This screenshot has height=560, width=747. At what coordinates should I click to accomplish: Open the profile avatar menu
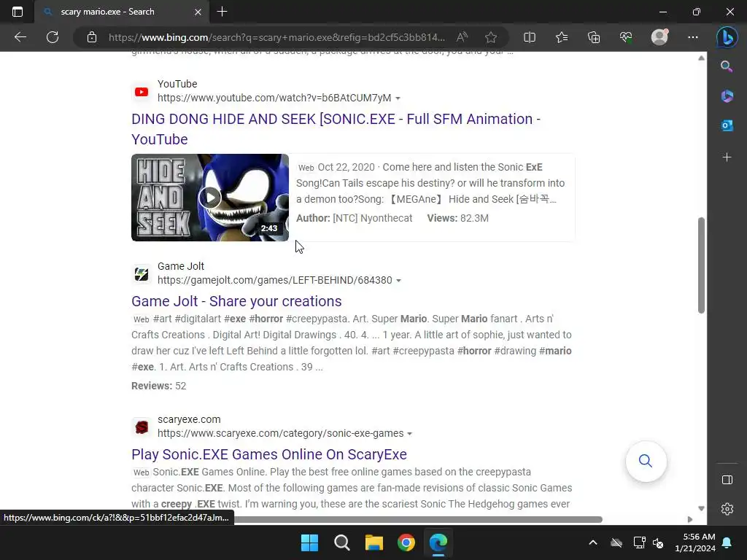coord(659,37)
